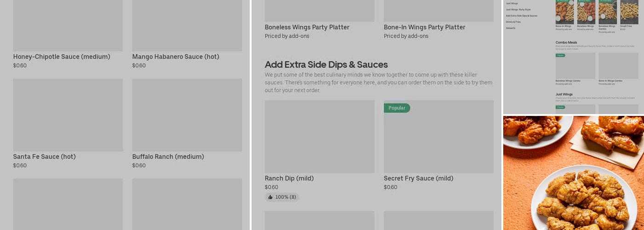
Task: Click the Small Fries thumbnail
Action: point(629,12)
